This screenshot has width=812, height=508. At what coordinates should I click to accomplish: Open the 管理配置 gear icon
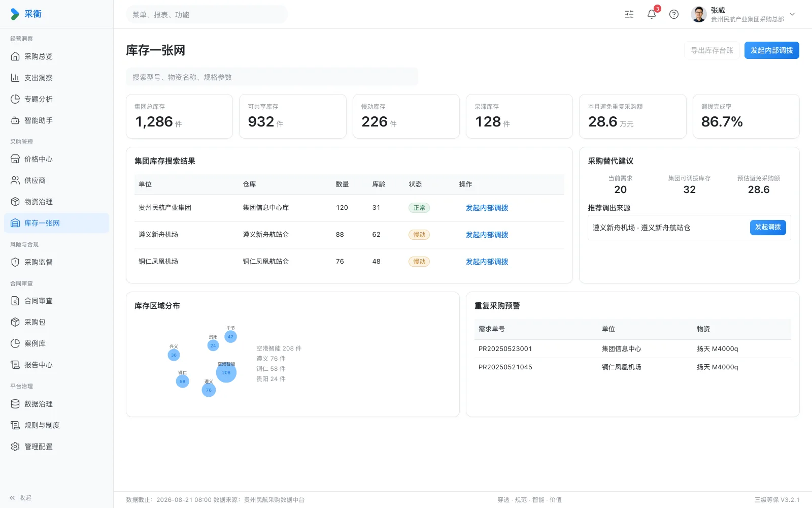pos(15,447)
